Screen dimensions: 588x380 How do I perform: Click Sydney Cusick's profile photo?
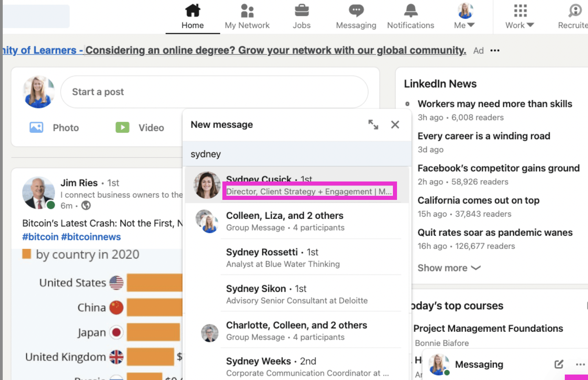pyautogui.click(x=207, y=185)
